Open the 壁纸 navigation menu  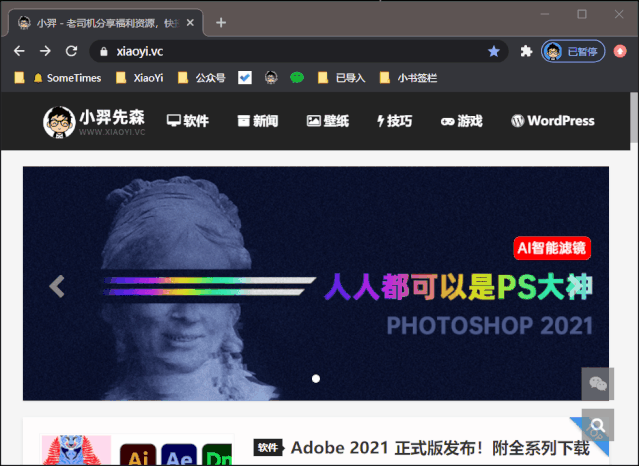(x=328, y=121)
